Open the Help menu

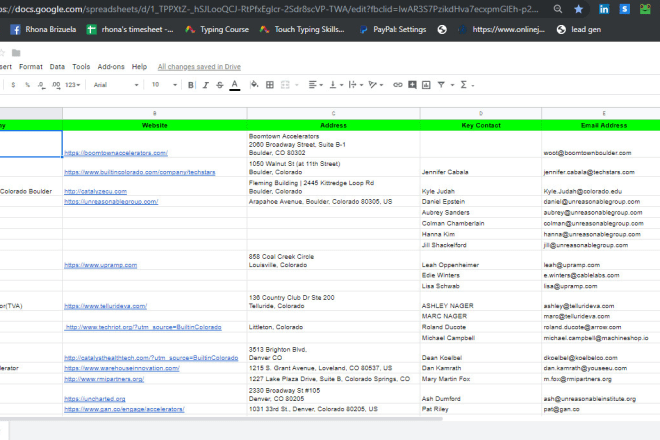pos(139,67)
